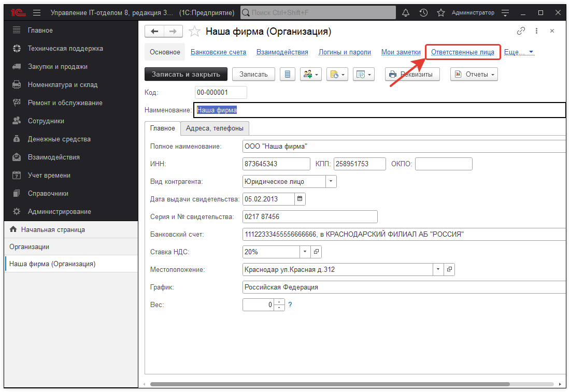Image resolution: width=570 pixels, height=392 pixels.
Task: Open history clock icon
Action: click(x=423, y=12)
